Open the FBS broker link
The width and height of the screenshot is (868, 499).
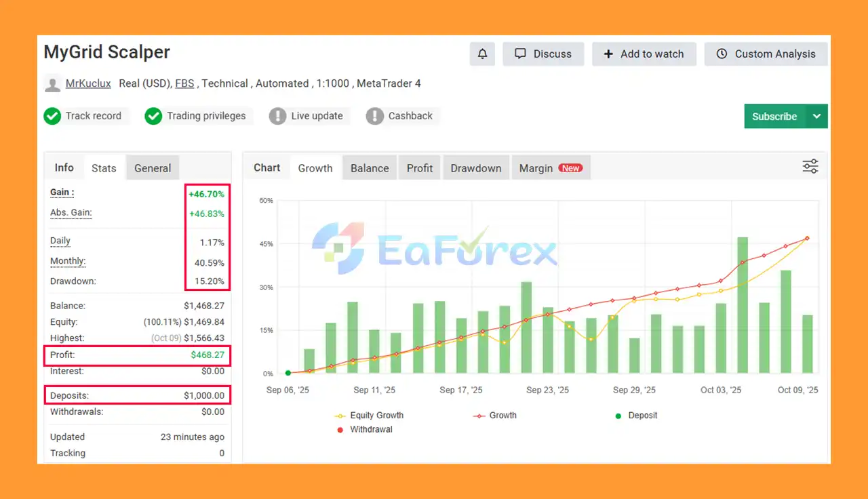click(184, 83)
